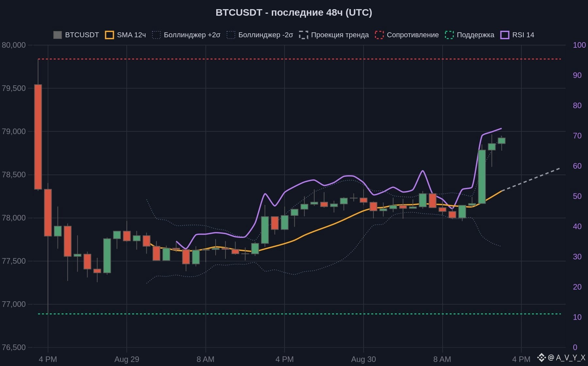Click the red dashed Сопротивление swatch
The height and width of the screenshot is (366, 588).
click(x=379, y=35)
